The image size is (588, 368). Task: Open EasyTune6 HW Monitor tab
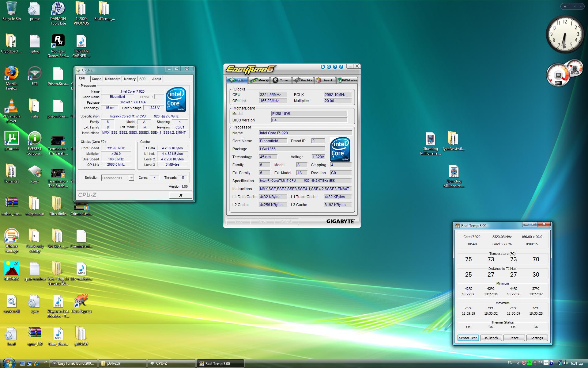click(x=347, y=80)
